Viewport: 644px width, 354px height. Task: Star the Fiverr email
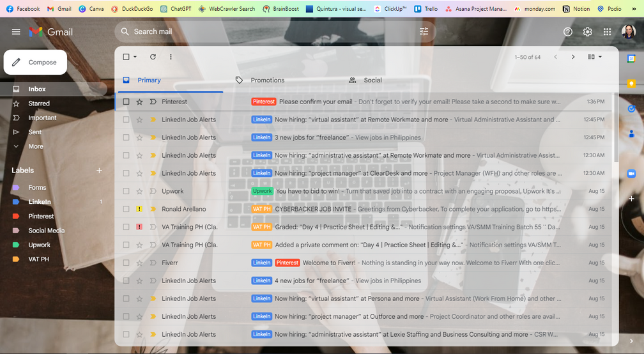140,263
